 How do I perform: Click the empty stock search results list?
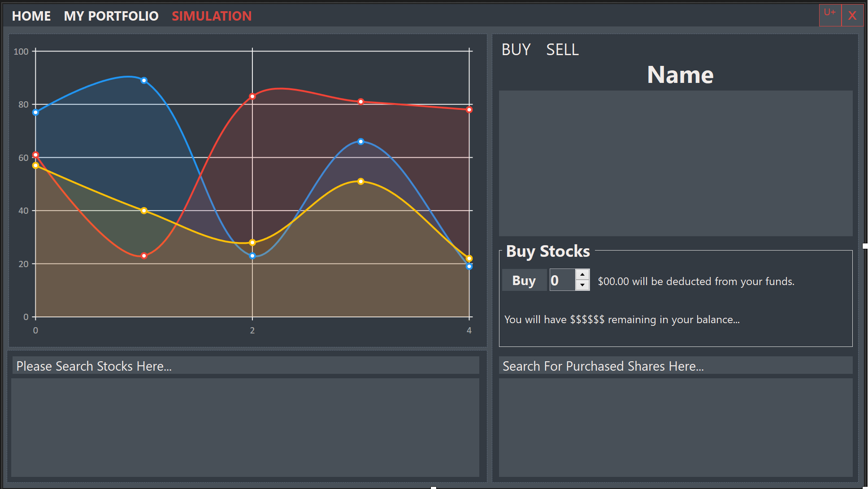click(x=245, y=428)
